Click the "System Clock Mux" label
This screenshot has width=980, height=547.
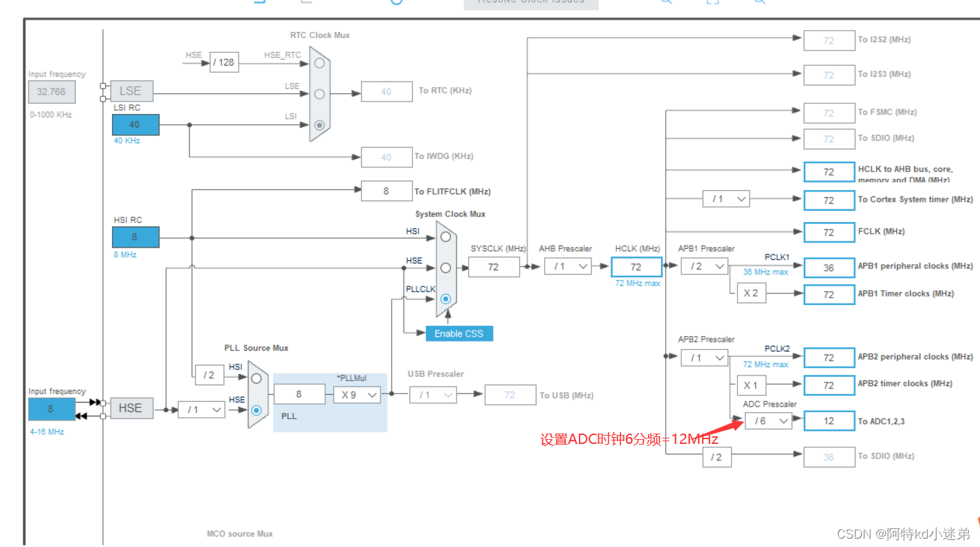click(450, 214)
